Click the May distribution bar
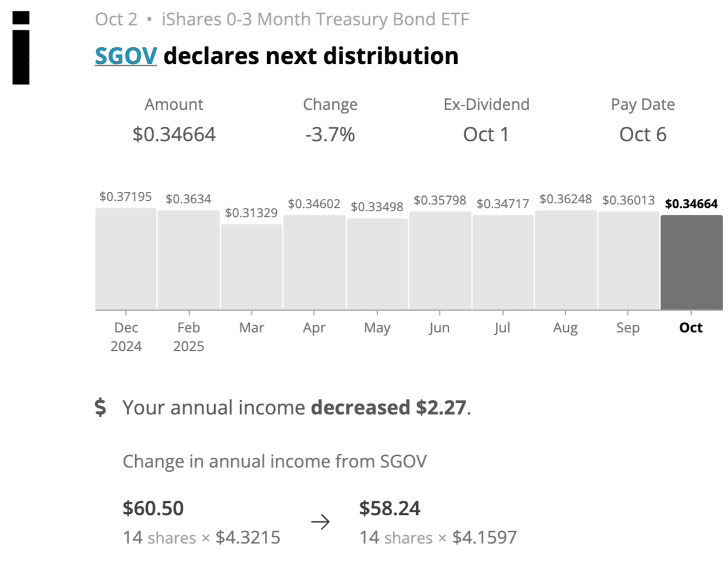The width and height of the screenshot is (728, 564). click(x=377, y=264)
